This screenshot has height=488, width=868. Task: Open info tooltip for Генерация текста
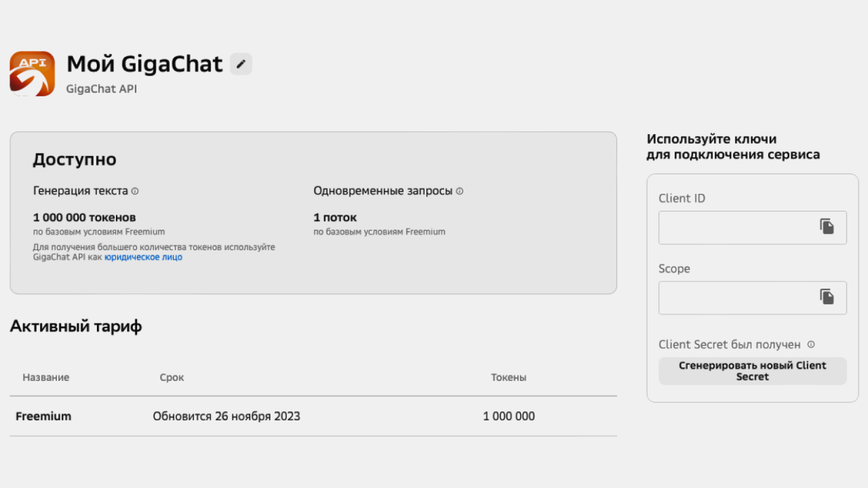pyautogui.click(x=135, y=192)
